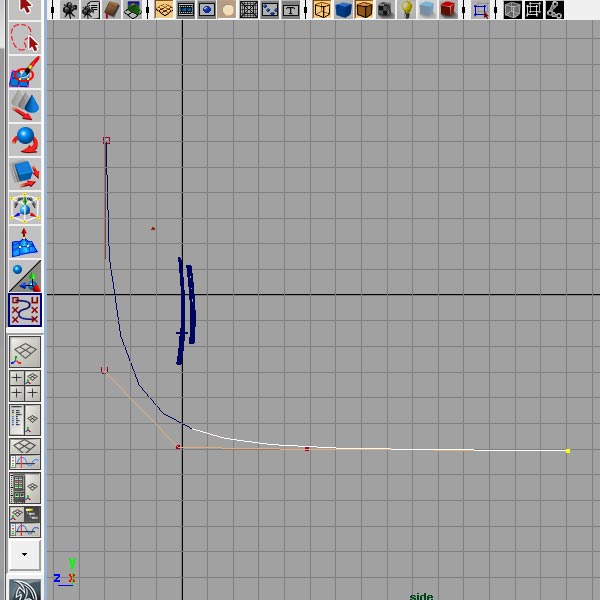Switch to single perspective view layout
This screenshot has width=600, height=600.
(25, 352)
